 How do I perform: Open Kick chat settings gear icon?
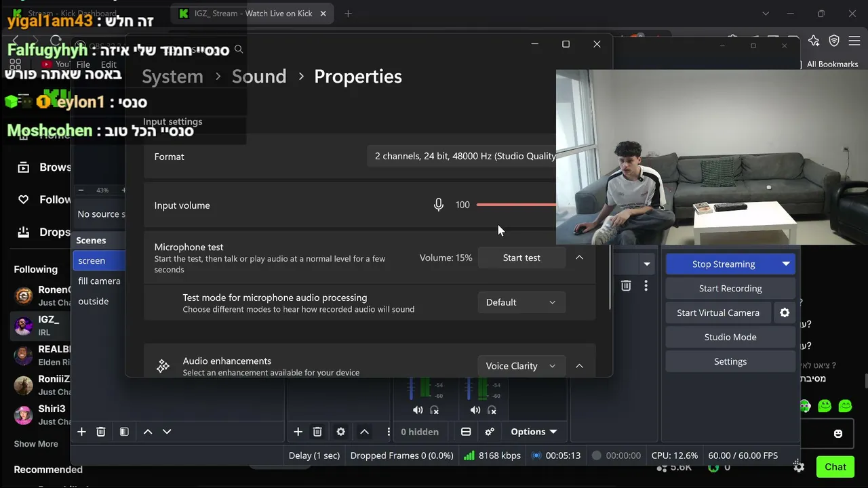(x=799, y=466)
